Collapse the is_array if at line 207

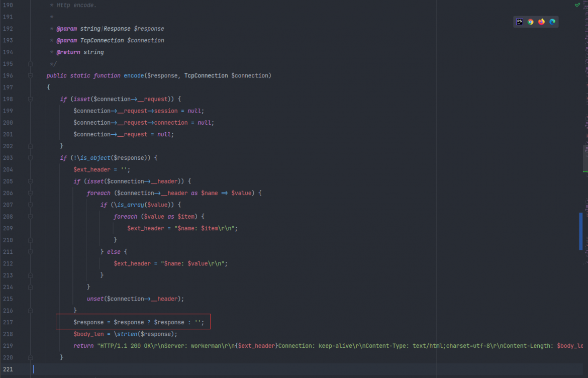pos(30,205)
